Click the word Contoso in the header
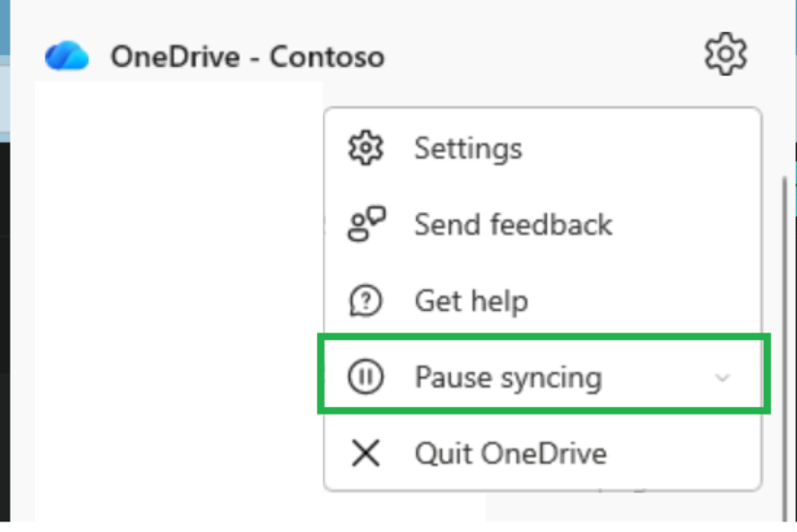Screen dimensions: 797x532 click(327, 56)
